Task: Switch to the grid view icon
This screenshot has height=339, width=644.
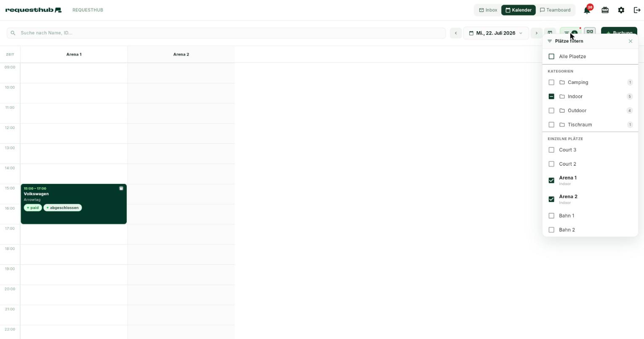Action: coord(590,32)
